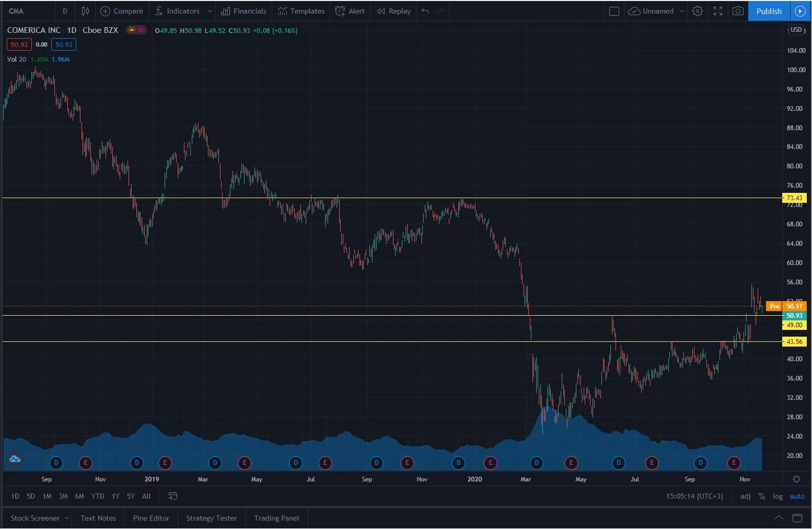
Task: Toggle auto scale
Action: click(x=797, y=496)
